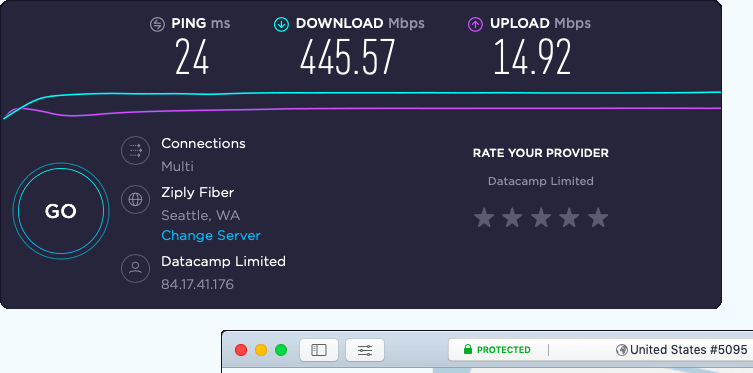Rate Datacamp Limited five stars
The image size is (753, 373).
598,218
